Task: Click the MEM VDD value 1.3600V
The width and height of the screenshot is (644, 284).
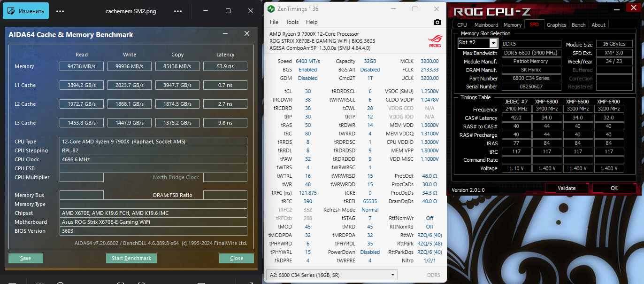Action: [x=429, y=125]
